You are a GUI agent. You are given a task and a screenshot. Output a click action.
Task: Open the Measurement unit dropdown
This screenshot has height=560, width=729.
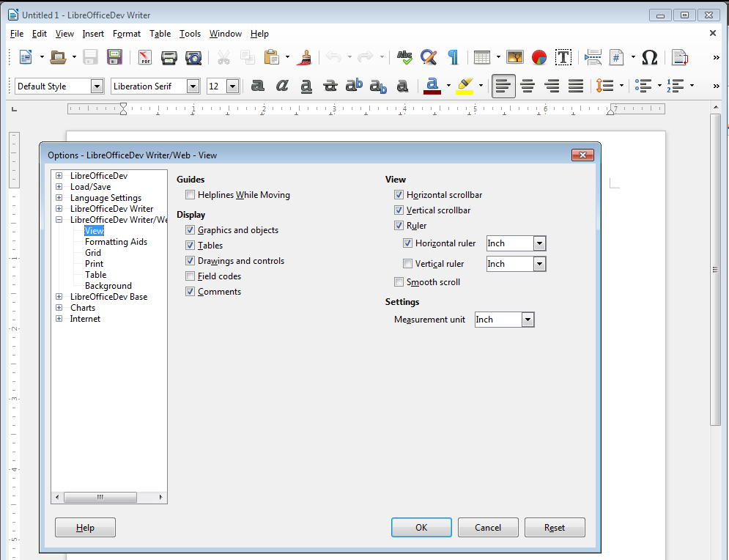528,320
